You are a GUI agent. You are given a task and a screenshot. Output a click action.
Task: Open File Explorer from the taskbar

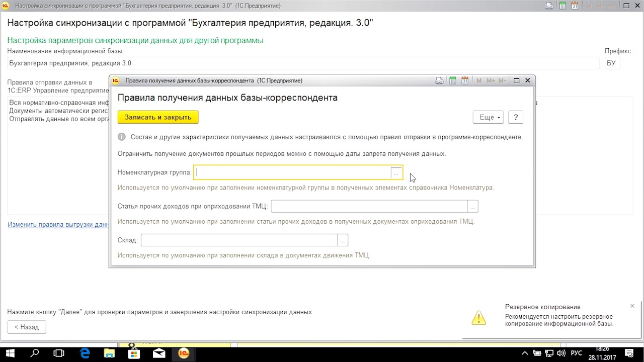(x=109, y=353)
